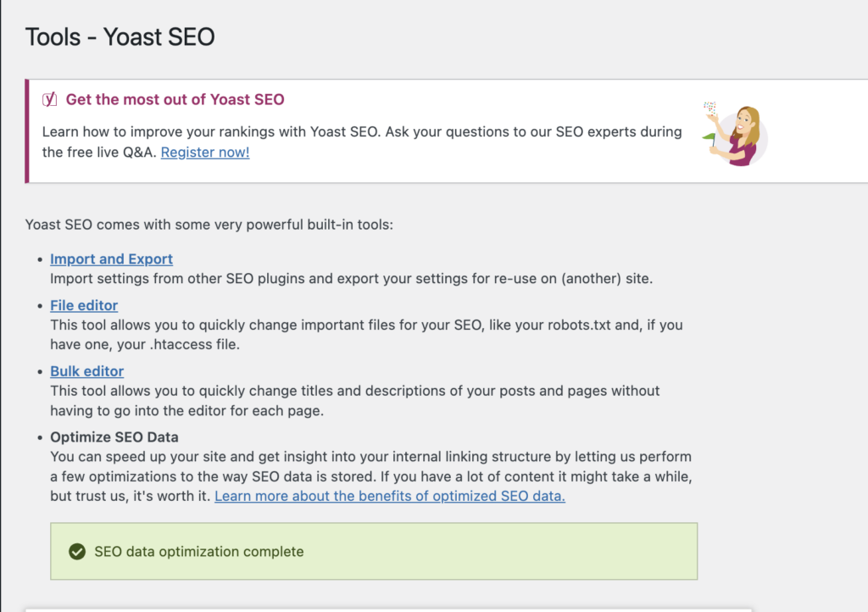The width and height of the screenshot is (868, 612).
Task: Select the "Optimize SEO Data" bold heading
Action: 114,437
